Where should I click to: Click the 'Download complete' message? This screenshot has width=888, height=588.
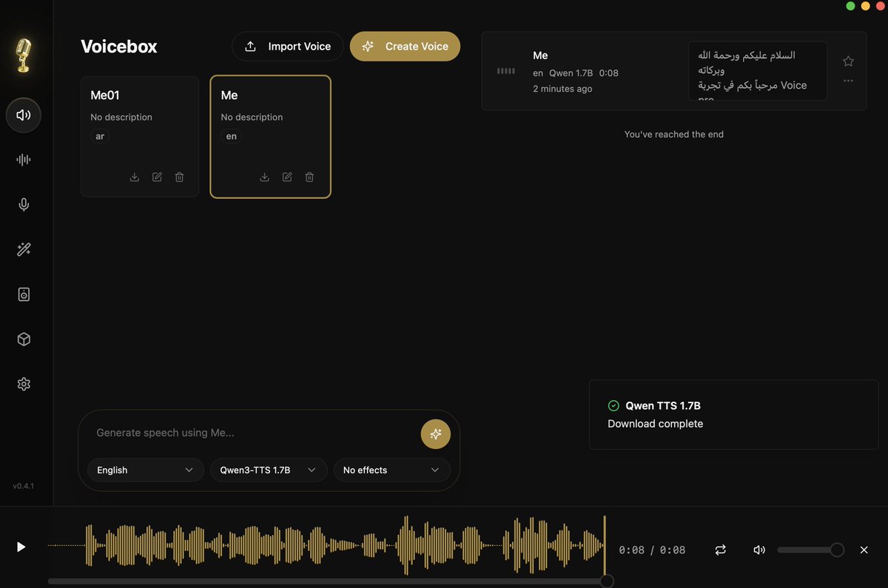pyautogui.click(x=656, y=424)
